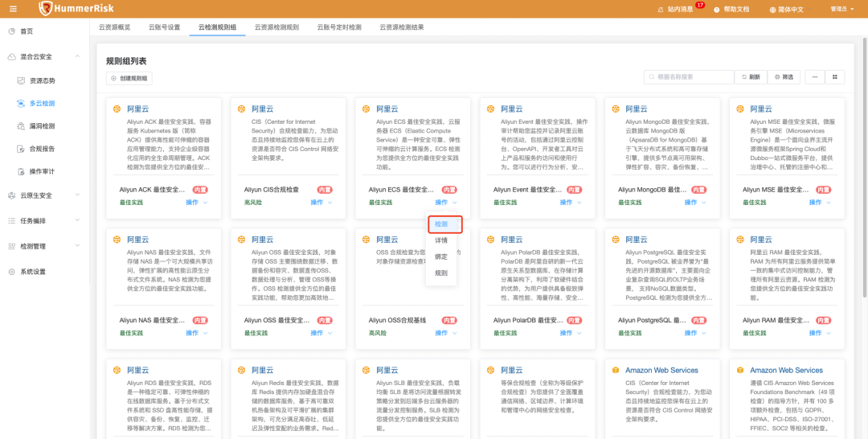Open 操作 dropdown on Aliyun NAS card
Image resolution: width=868 pixels, height=439 pixels.
click(x=197, y=333)
